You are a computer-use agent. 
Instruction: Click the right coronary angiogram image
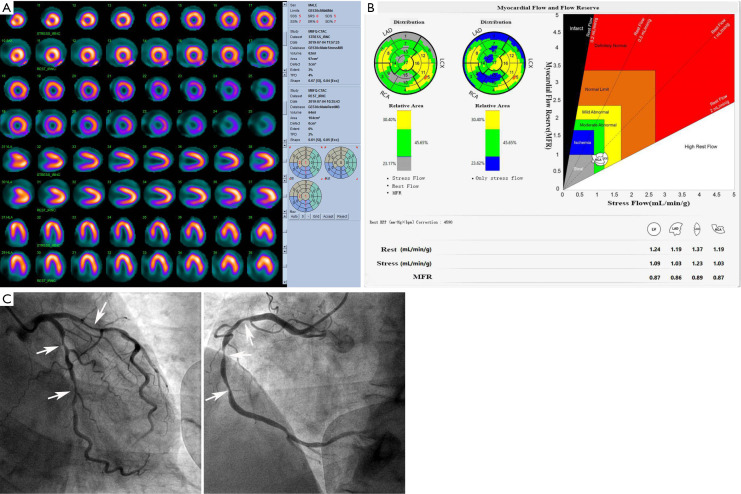[x=304, y=393]
